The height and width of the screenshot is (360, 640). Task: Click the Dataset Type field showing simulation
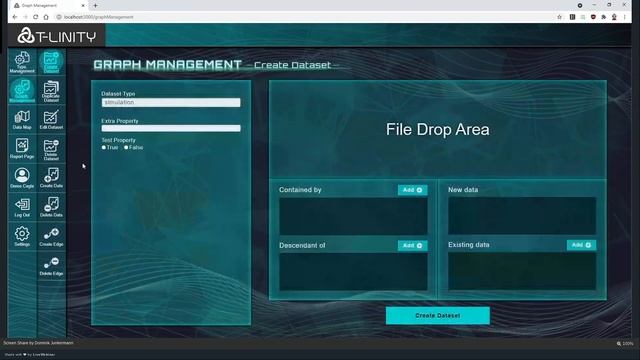coord(171,102)
